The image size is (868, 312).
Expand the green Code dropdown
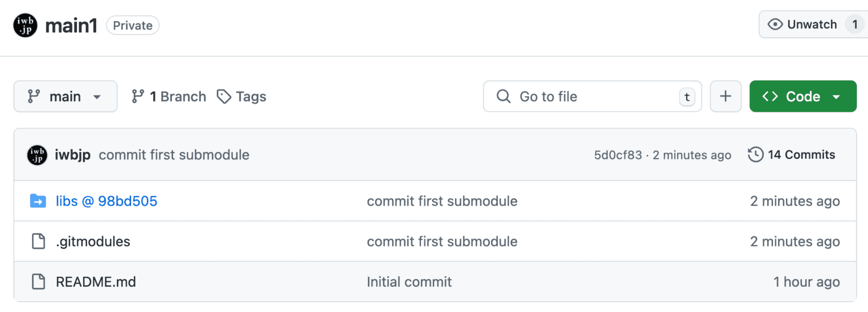(x=803, y=97)
